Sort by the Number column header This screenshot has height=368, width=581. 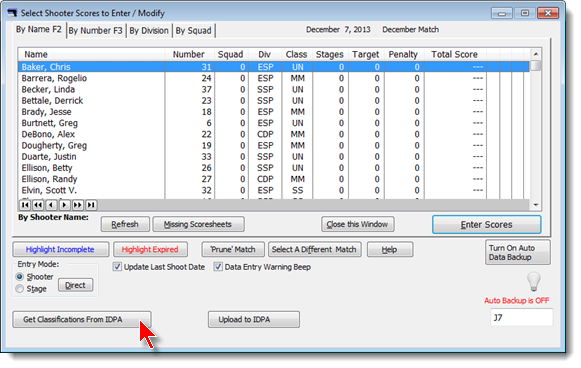tap(189, 54)
